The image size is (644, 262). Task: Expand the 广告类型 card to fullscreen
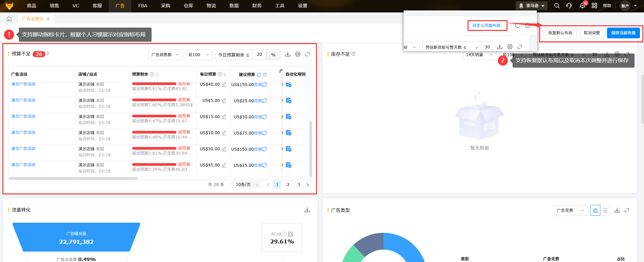tap(627, 210)
